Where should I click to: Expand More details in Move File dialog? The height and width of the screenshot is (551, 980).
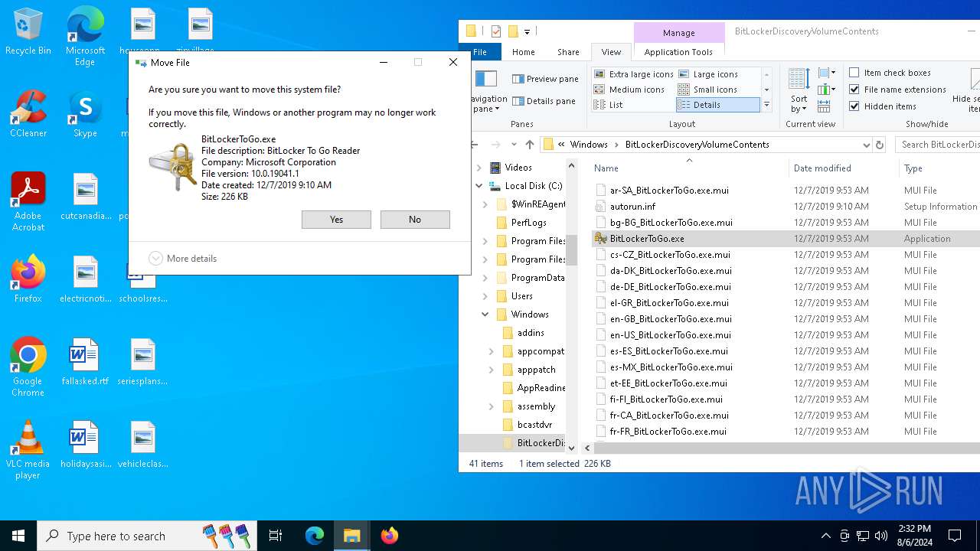(183, 259)
